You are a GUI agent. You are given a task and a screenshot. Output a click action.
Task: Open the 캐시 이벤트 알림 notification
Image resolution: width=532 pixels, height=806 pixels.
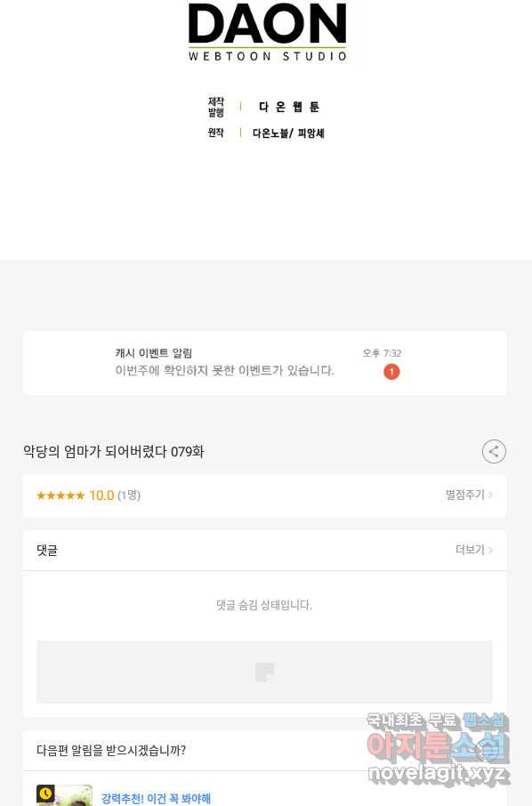pos(265,364)
